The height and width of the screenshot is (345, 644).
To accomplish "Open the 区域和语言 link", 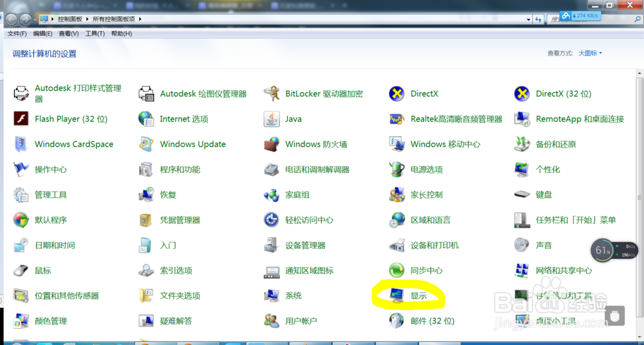I will coord(430,220).
